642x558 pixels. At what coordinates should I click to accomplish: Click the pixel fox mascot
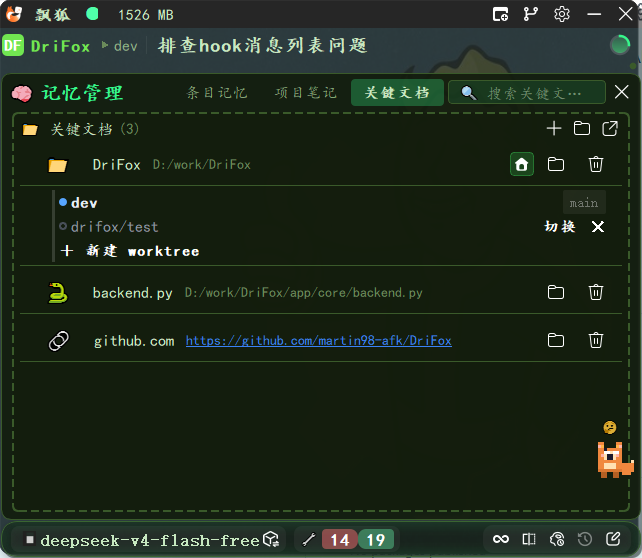[x=615, y=459]
